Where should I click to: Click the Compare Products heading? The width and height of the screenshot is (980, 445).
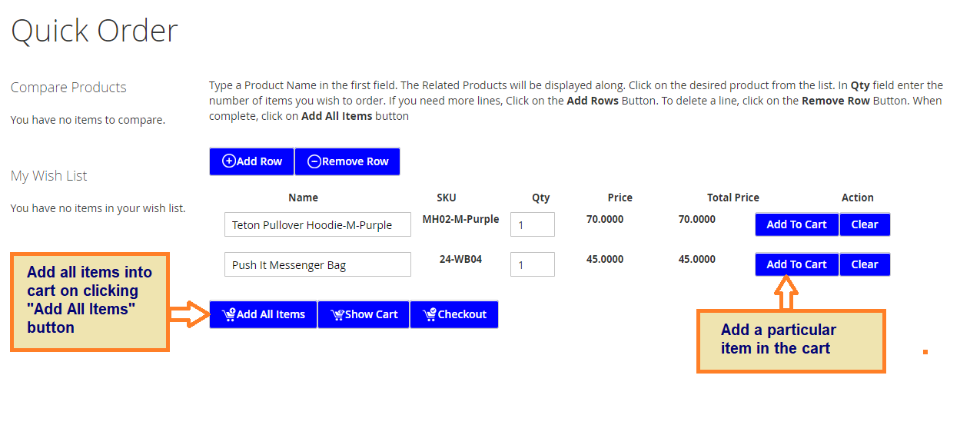point(68,88)
